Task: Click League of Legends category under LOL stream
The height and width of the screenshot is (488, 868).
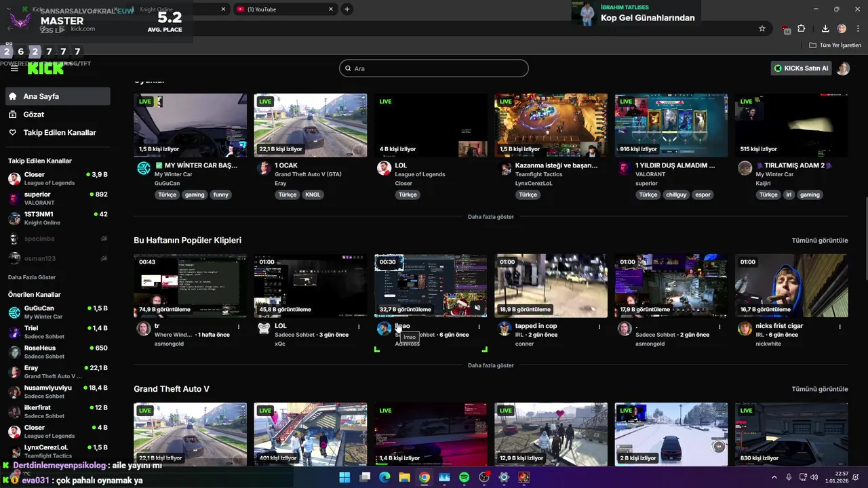Action: [x=420, y=174]
